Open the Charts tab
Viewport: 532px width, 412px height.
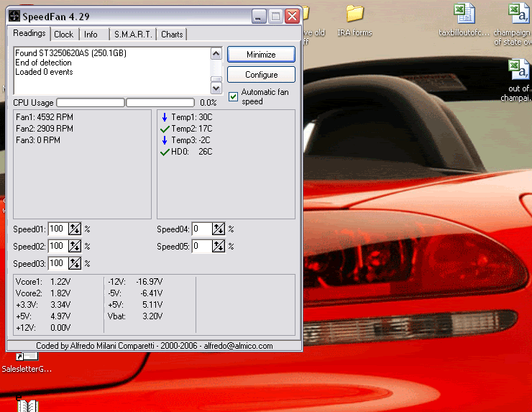172,35
